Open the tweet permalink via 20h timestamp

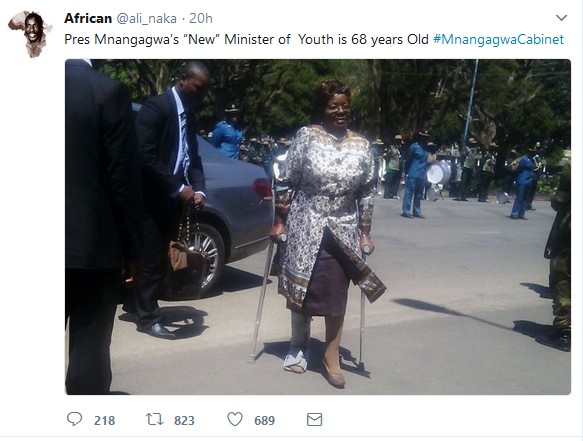click(201, 18)
